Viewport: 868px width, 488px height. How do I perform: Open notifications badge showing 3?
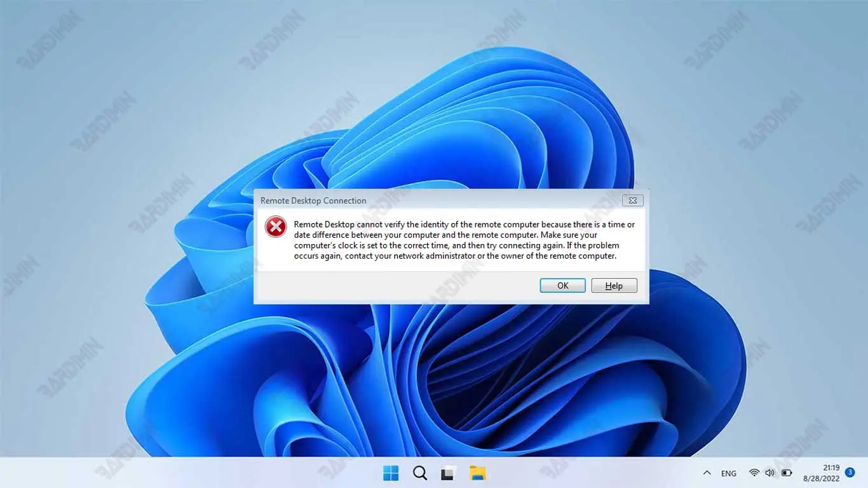[850, 473]
